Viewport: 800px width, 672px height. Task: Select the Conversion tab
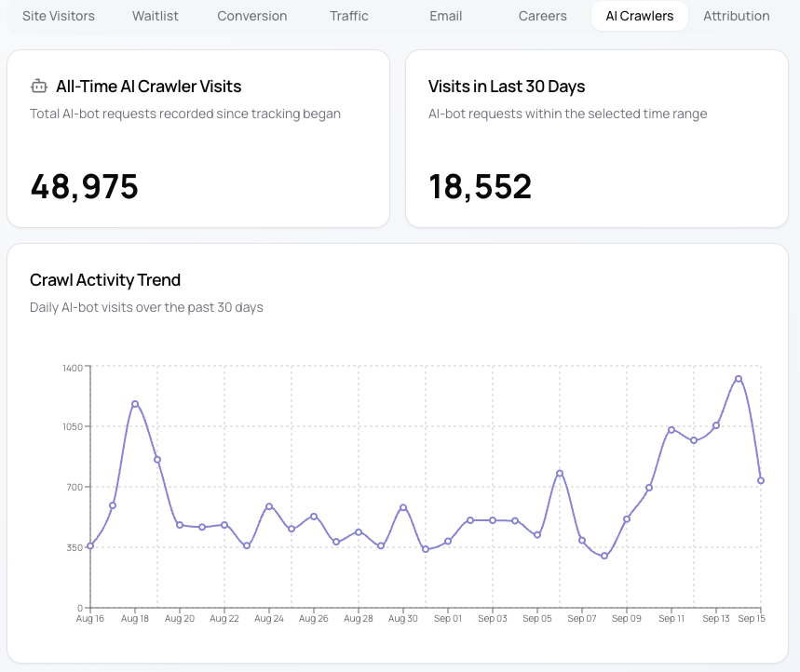[252, 17]
